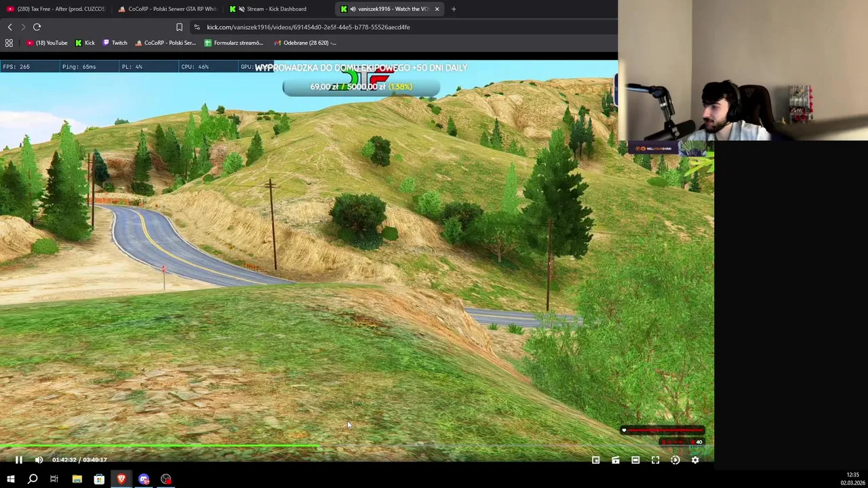Image resolution: width=868 pixels, height=488 pixels.
Task: Click the video timestamp 01:42:32 / 03:49:17
Action: (x=79, y=460)
